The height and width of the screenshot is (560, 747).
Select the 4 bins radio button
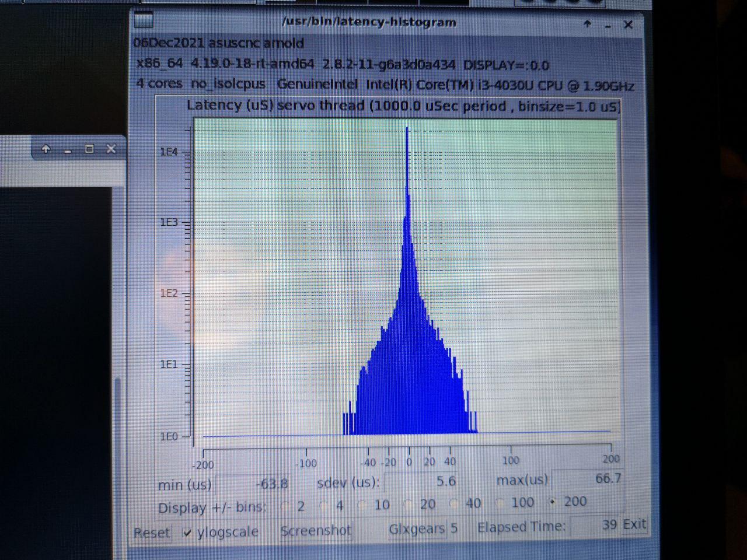pos(324,505)
